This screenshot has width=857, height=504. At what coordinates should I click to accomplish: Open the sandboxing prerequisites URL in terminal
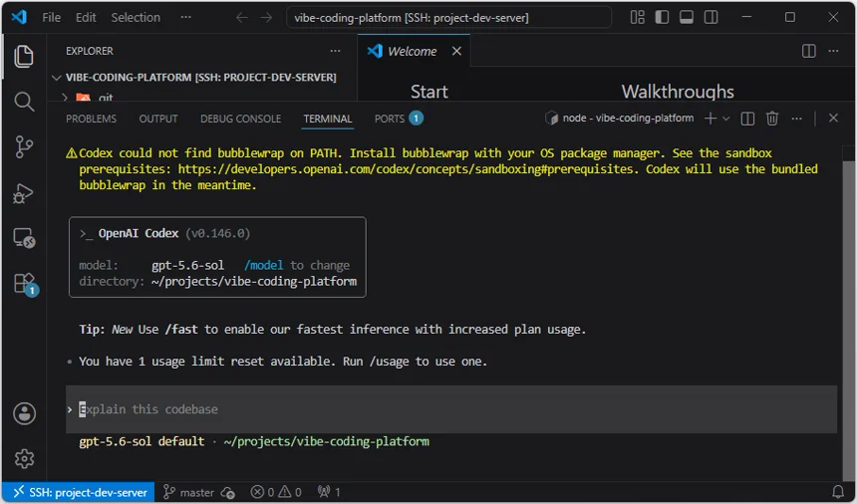406,169
